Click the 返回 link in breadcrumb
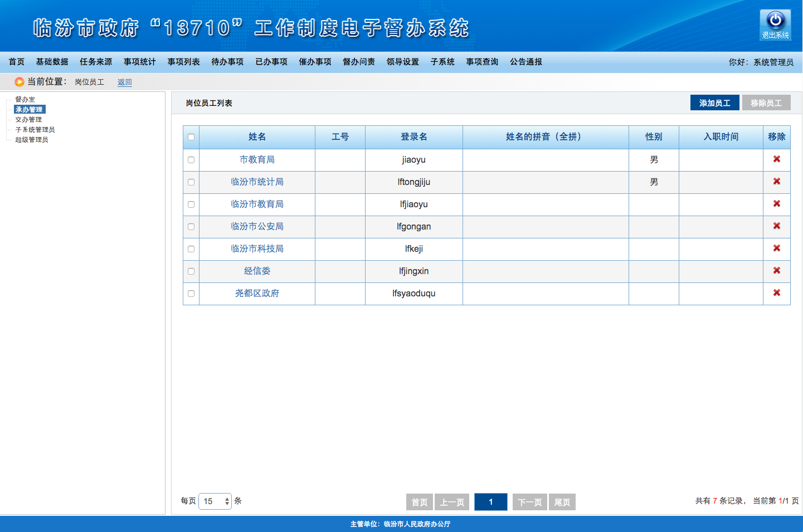803x532 pixels. click(x=124, y=82)
